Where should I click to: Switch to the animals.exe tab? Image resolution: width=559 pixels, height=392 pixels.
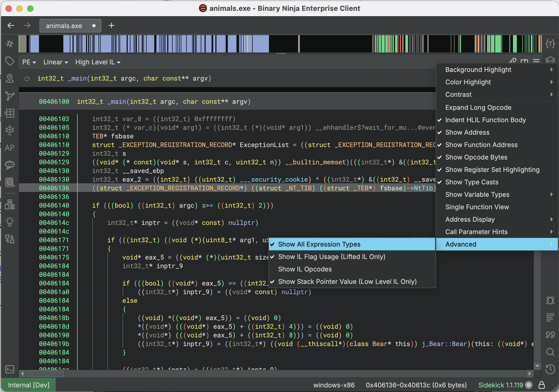pyautogui.click(x=70, y=26)
